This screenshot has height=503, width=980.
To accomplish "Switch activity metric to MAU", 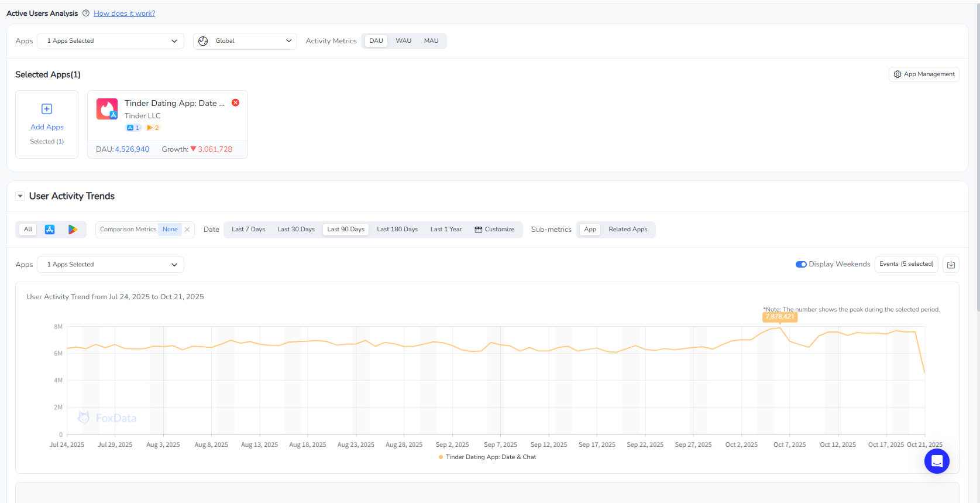I will coord(431,41).
